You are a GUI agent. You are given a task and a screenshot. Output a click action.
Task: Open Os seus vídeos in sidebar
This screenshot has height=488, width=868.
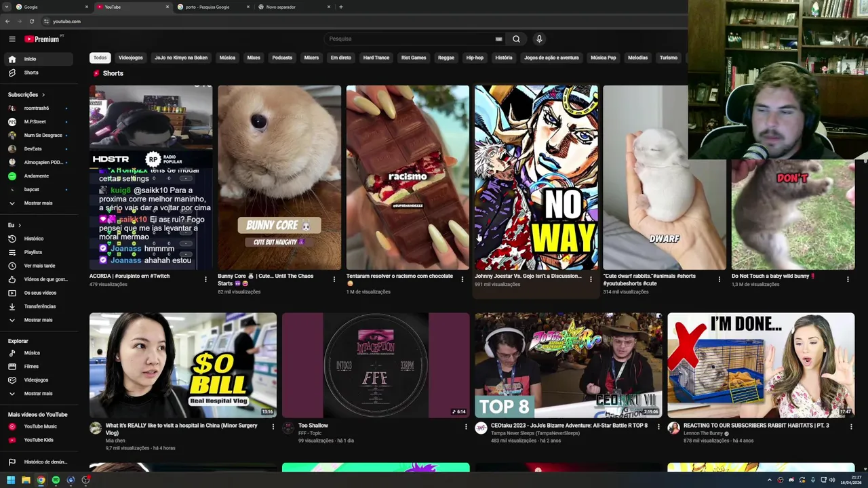point(39,293)
